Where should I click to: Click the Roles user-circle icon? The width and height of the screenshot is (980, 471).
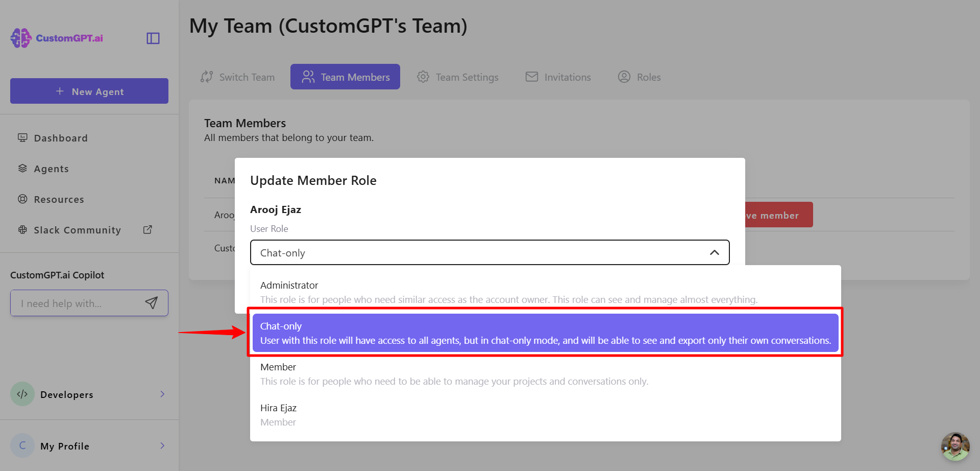coord(624,77)
